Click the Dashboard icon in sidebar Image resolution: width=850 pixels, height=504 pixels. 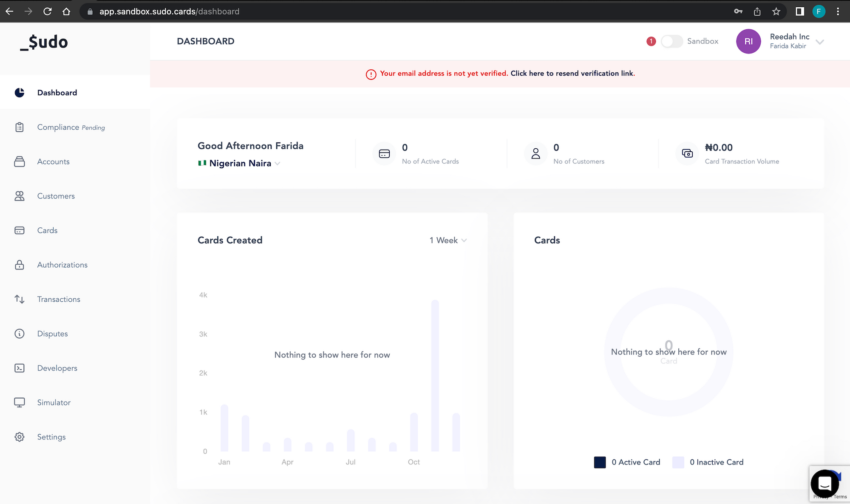pyautogui.click(x=19, y=92)
